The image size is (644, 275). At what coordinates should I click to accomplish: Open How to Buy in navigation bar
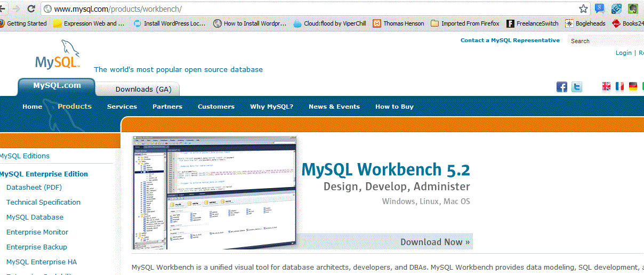[x=395, y=107]
